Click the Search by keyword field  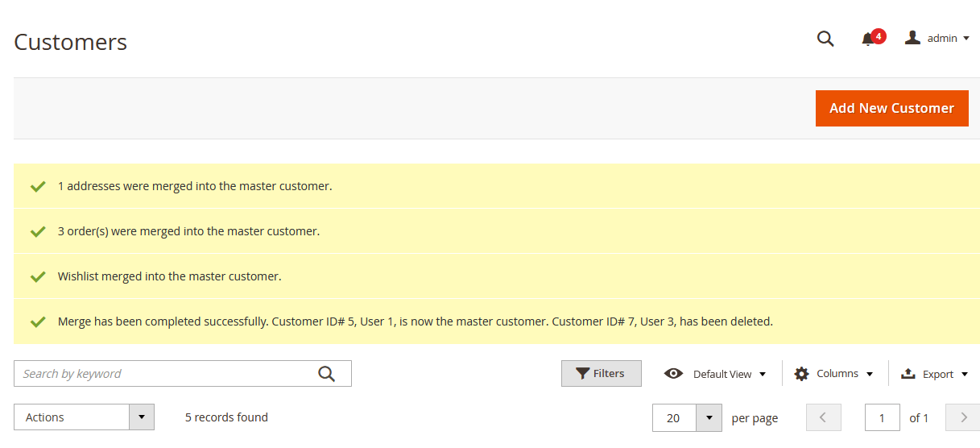(165, 374)
